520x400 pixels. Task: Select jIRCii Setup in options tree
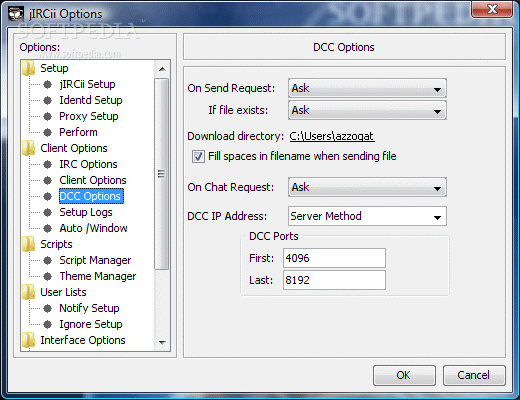tap(87, 84)
